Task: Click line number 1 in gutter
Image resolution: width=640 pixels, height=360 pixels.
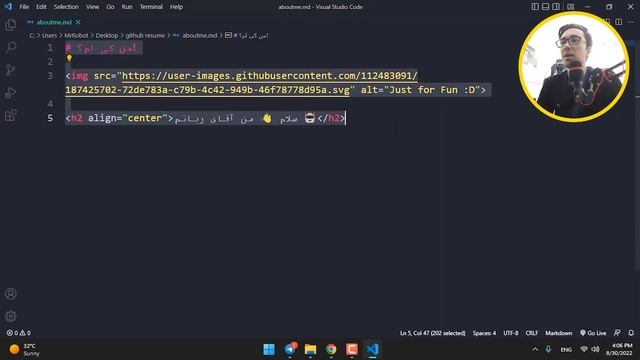Action: coord(50,48)
